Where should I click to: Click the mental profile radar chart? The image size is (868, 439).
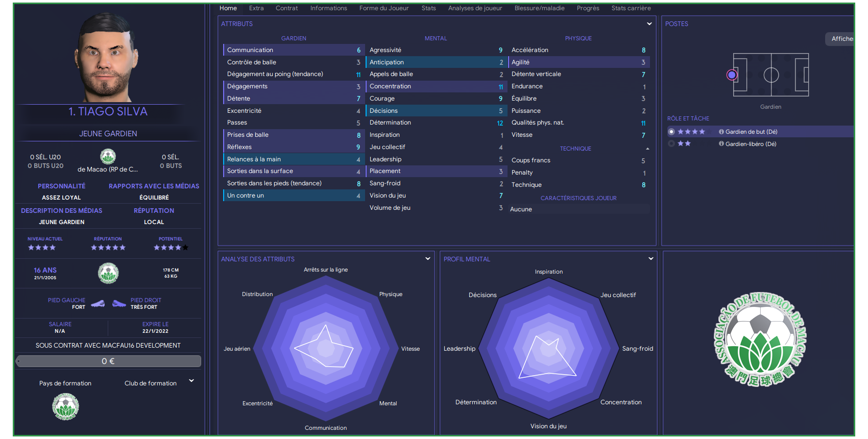click(x=548, y=349)
